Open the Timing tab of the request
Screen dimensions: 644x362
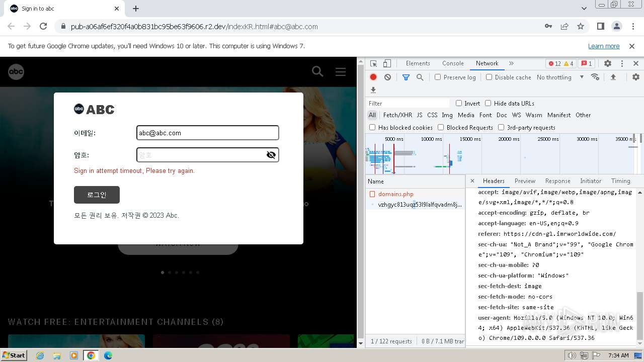click(x=620, y=181)
